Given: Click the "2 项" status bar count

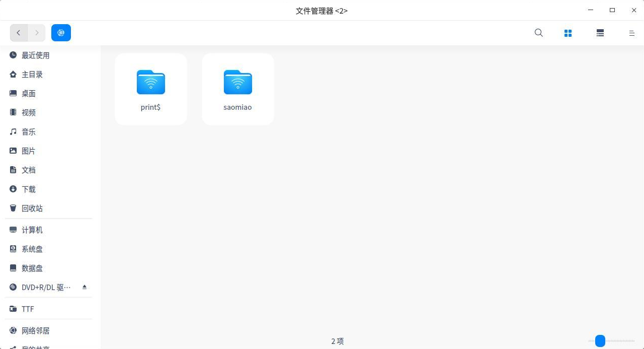Looking at the screenshot, I should point(338,341).
